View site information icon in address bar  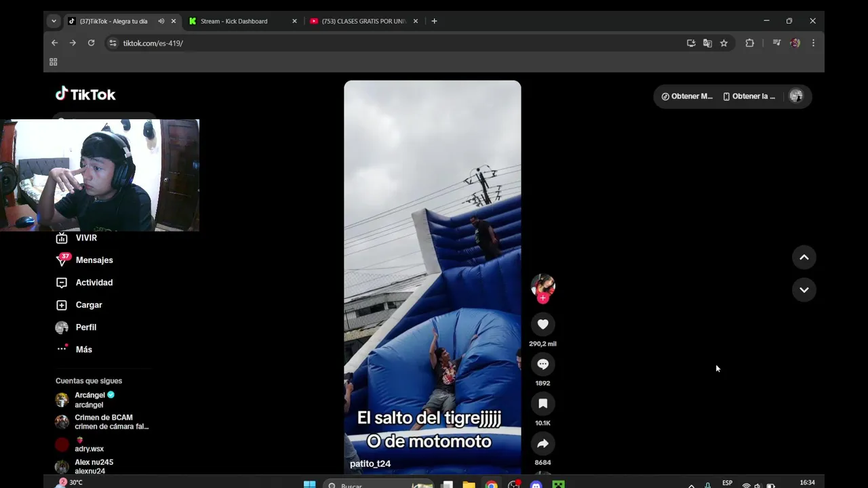click(x=113, y=43)
